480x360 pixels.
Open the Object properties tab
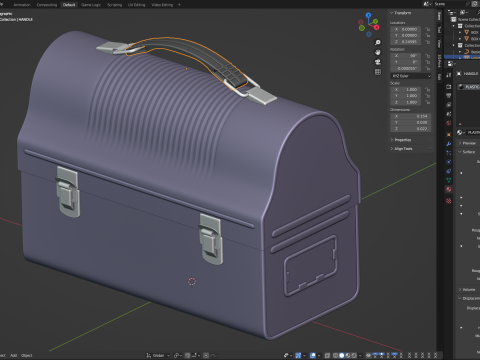coord(449,135)
